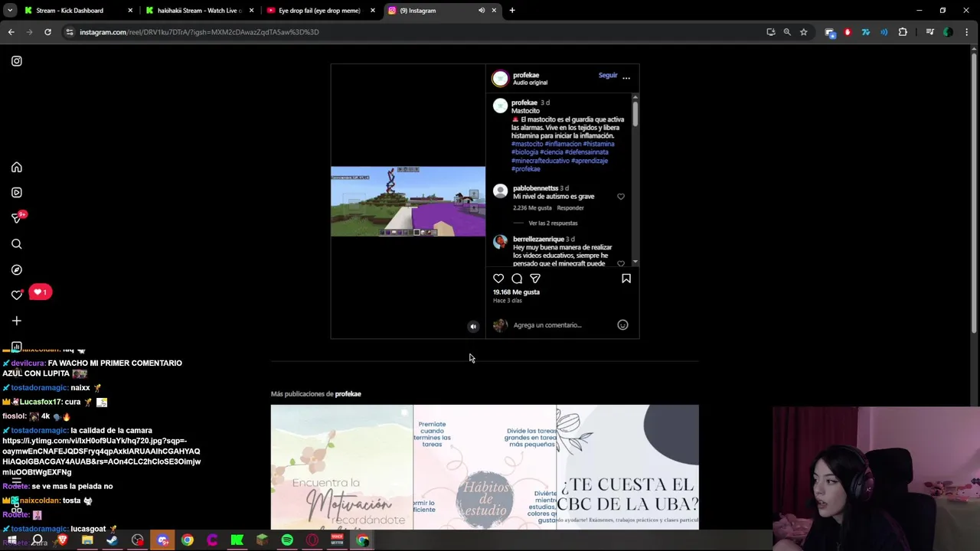The width and height of the screenshot is (980, 551).
Task: Switch to Eye drop fail meme tab
Action: 319,11
